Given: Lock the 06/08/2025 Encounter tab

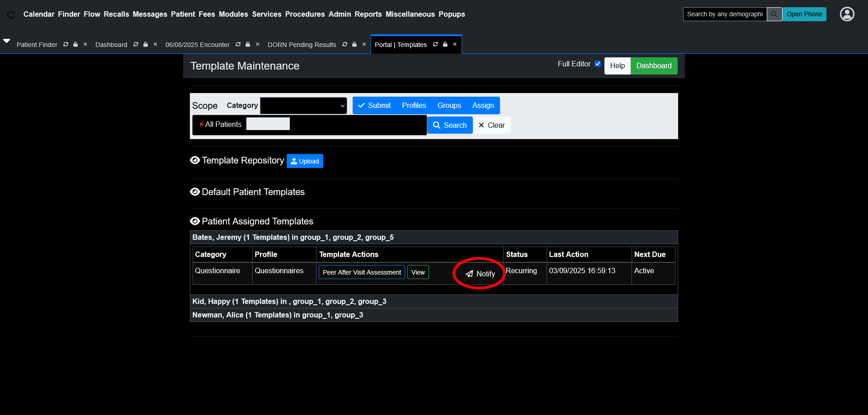Looking at the screenshot, I should click(248, 44).
